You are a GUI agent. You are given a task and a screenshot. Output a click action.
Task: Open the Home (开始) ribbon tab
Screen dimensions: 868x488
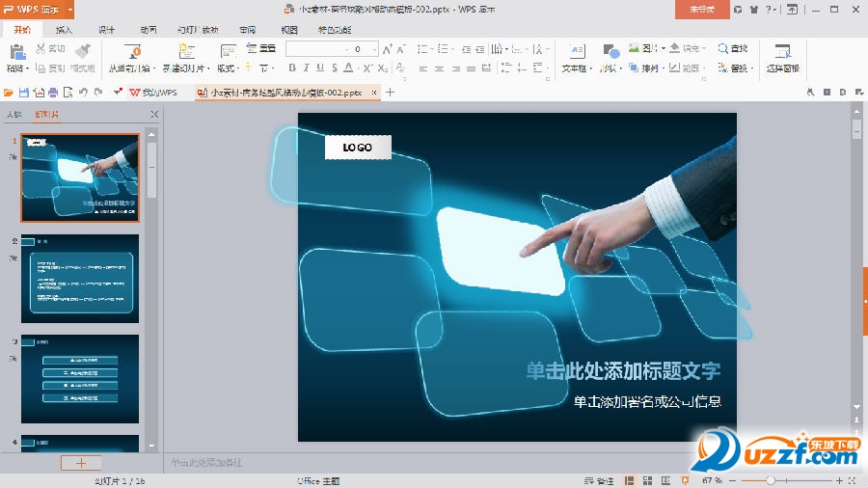(22, 30)
